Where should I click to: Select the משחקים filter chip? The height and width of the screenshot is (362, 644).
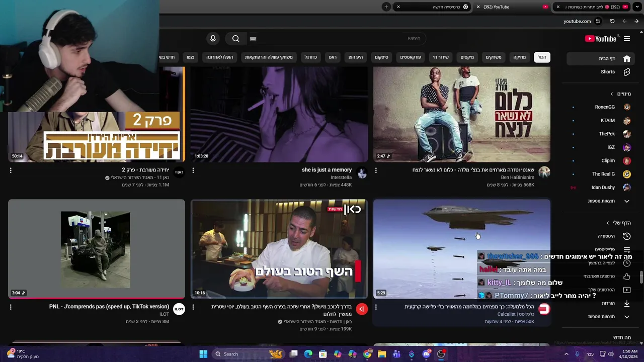point(493,57)
